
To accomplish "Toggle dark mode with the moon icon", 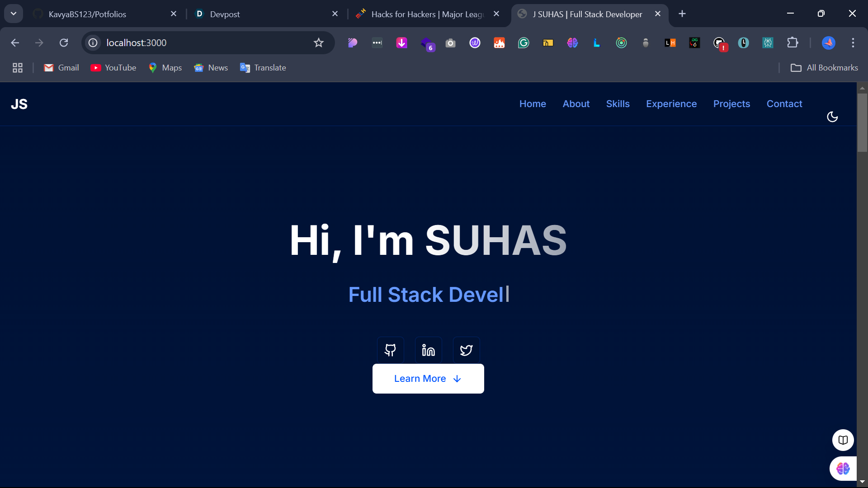I will 832,117.
